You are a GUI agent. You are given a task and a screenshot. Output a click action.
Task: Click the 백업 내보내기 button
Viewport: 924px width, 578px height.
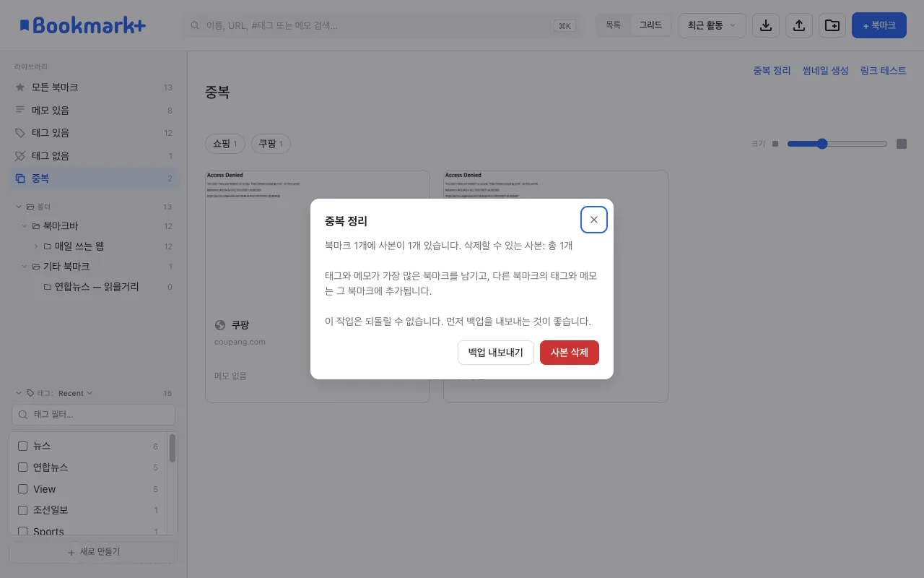pos(496,353)
